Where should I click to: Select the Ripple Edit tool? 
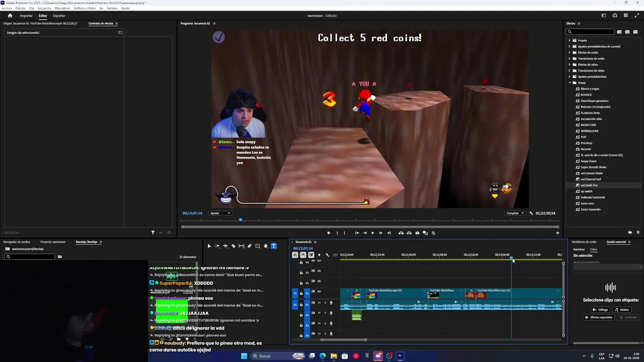coord(225,246)
